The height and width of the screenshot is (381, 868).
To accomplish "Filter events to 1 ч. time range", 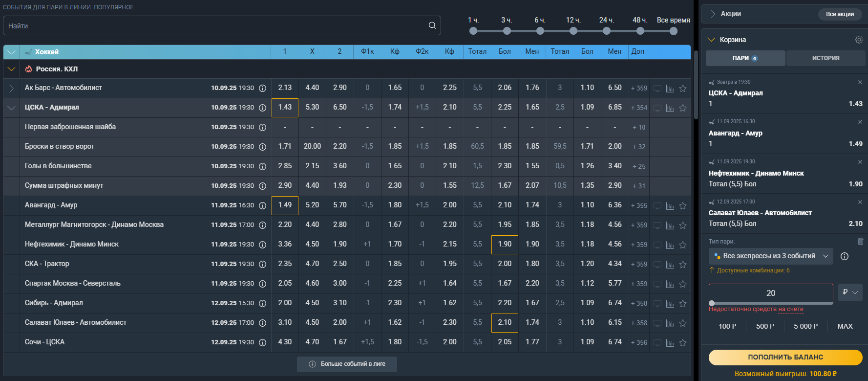I will (473, 31).
